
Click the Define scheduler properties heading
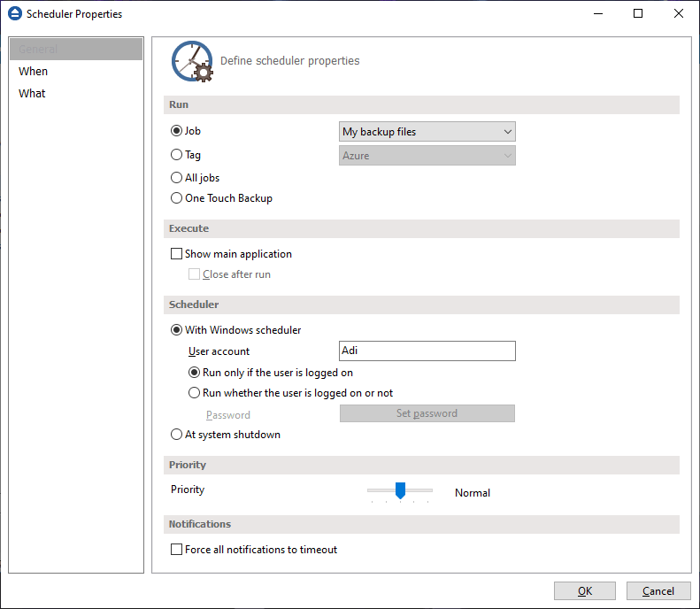click(x=289, y=61)
